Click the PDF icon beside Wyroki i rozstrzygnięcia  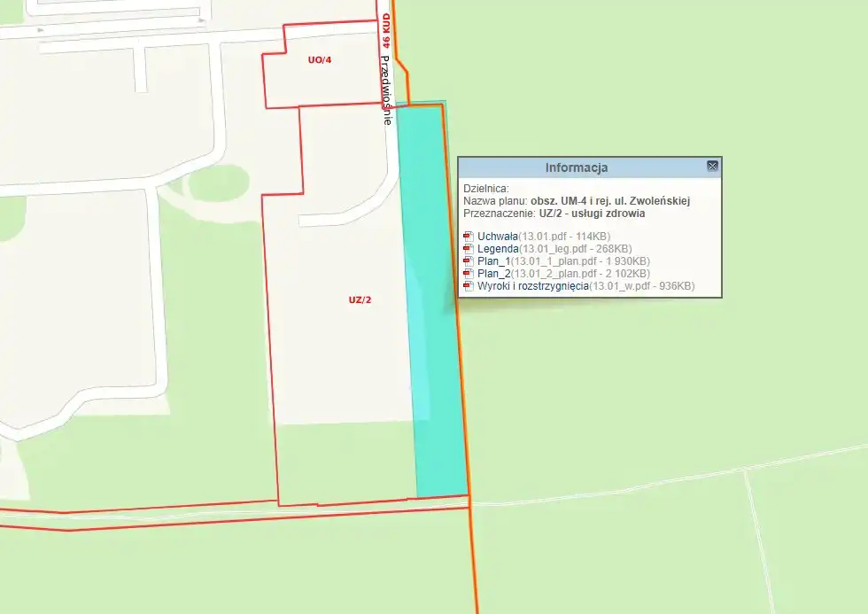469,286
